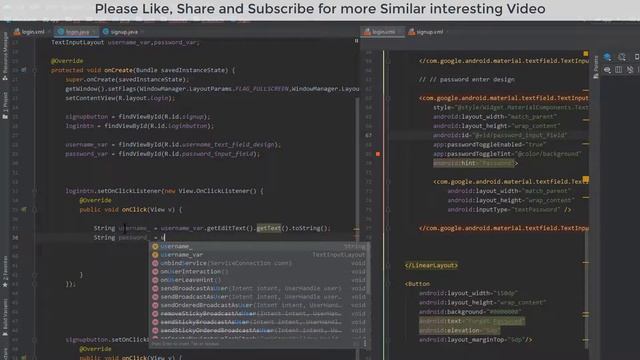Click the view options eye icon
Image resolution: width=640 pixels, height=360 pixels.
pyautogui.click(x=607, y=70)
